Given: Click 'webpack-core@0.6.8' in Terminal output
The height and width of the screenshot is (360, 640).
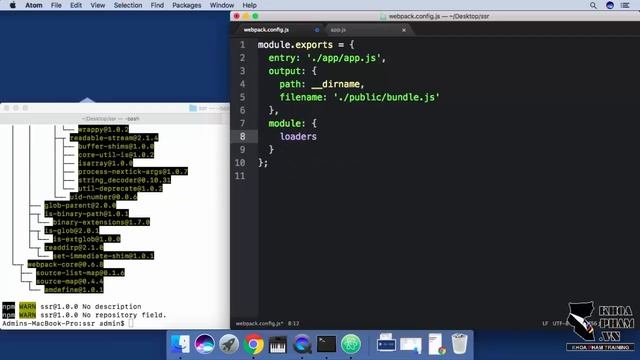Looking at the screenshot, I should pyautogui.click(x=66, y=264).
